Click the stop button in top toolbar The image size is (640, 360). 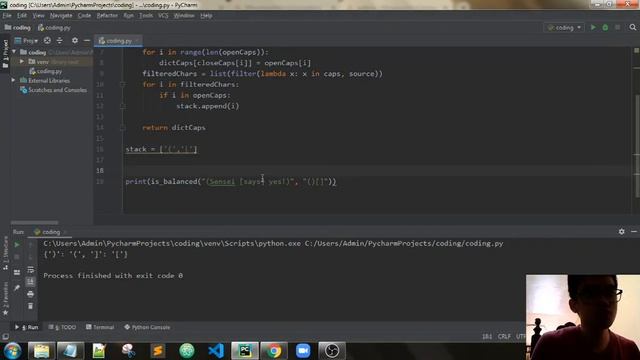tap(618, 27)
